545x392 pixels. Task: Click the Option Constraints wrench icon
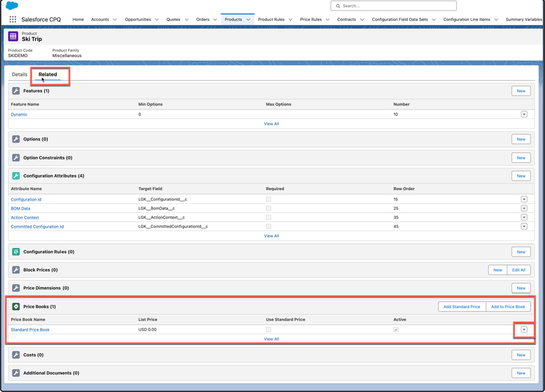coord(16,158)
